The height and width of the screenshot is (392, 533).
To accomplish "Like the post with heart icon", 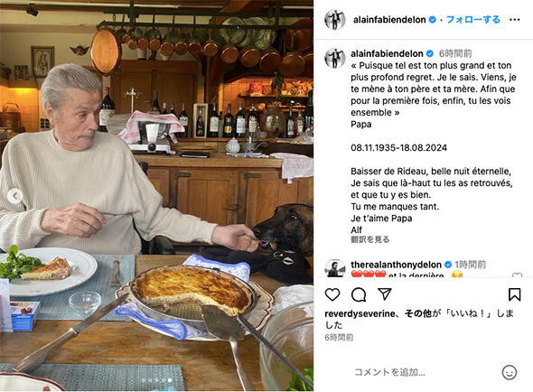I will (x=332, y=294).
